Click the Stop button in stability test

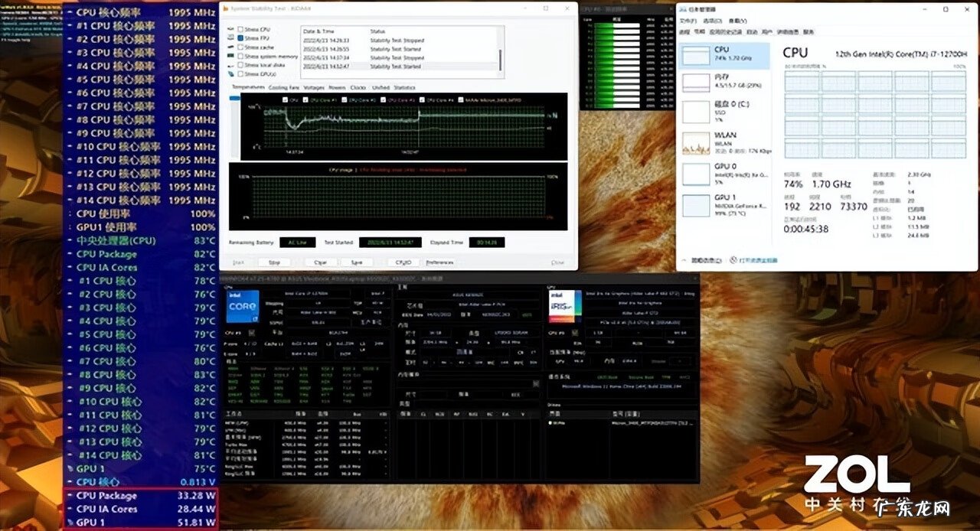[274, 262]
